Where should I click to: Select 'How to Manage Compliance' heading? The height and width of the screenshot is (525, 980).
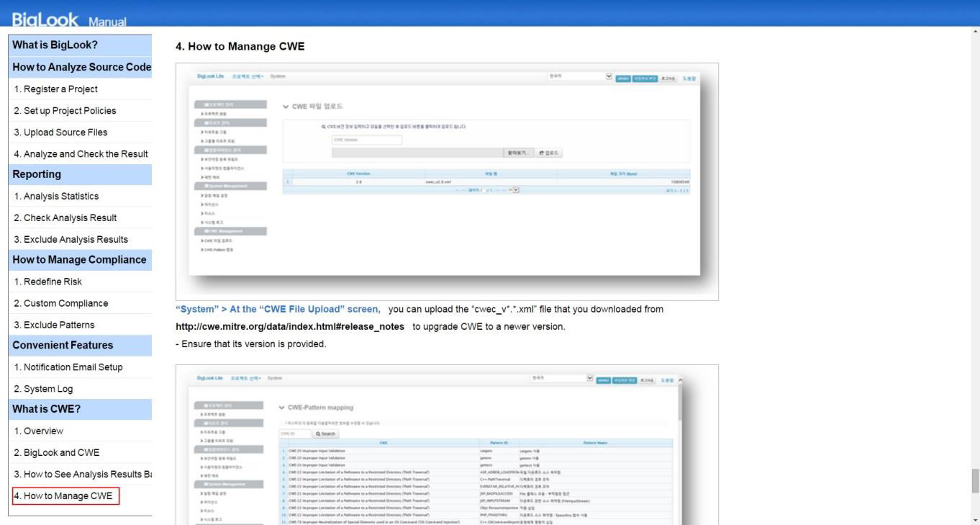pyautogui.click(x=80, y=260)
